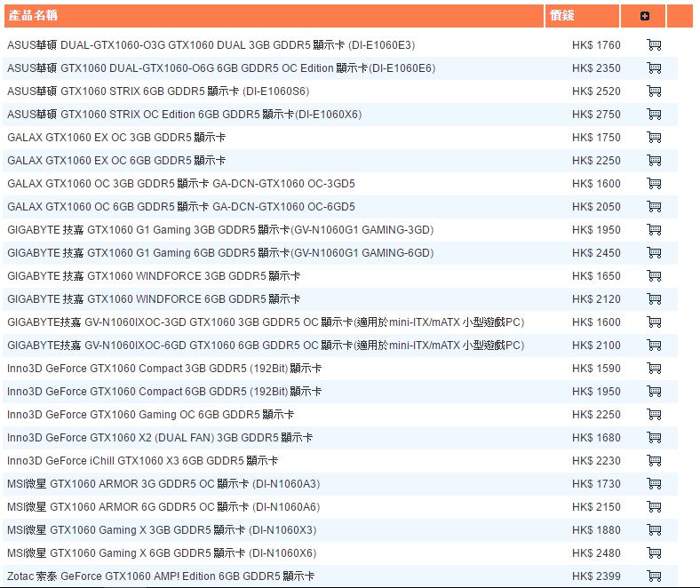Screen dimensions: 700x588
Task: Open GALAX GA-DCN-GTX1060 OC-6GD5 product link
Action: (181, 207)
